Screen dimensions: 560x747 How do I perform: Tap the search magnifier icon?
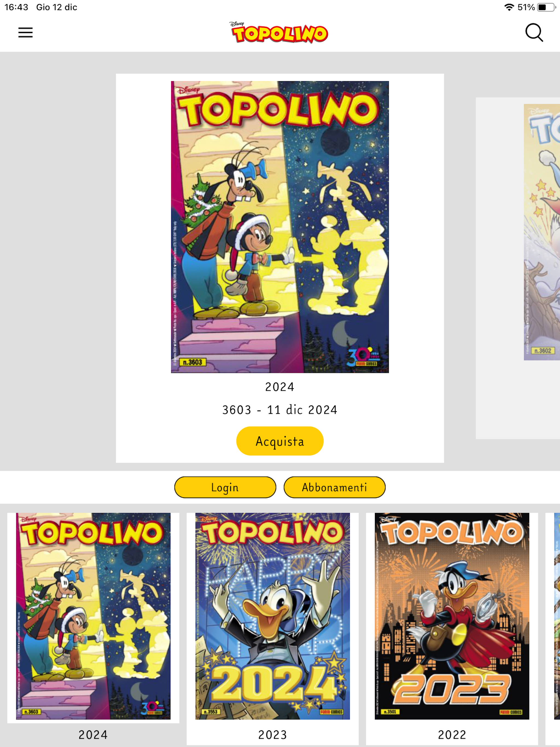coord(534,33)
